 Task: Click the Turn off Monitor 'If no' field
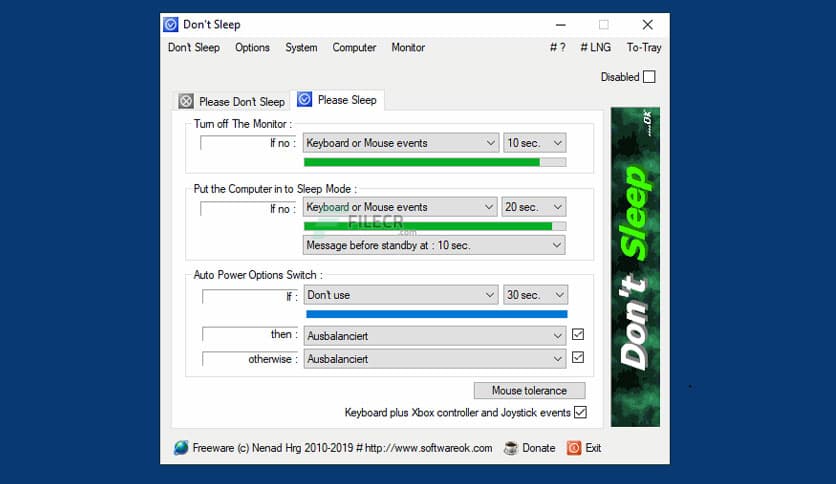(247, 143)
